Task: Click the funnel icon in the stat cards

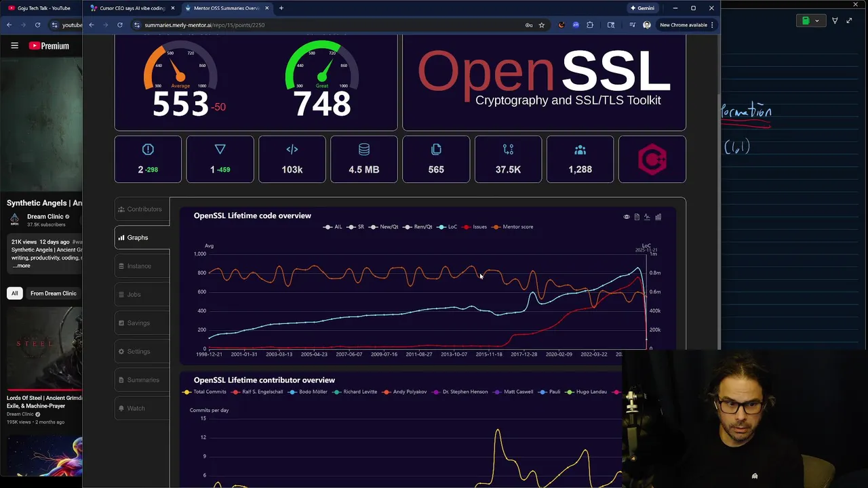Action: (x=220, y=149)
